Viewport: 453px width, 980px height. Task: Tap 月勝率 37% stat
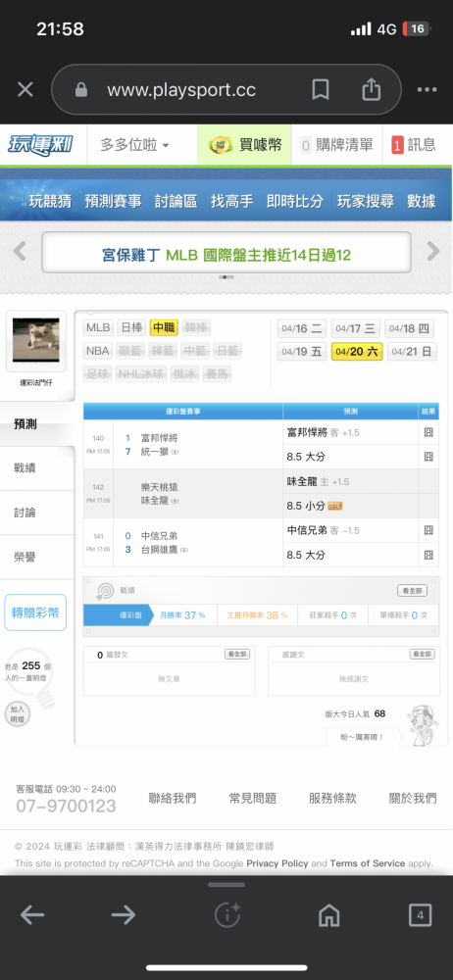[182, 615]
